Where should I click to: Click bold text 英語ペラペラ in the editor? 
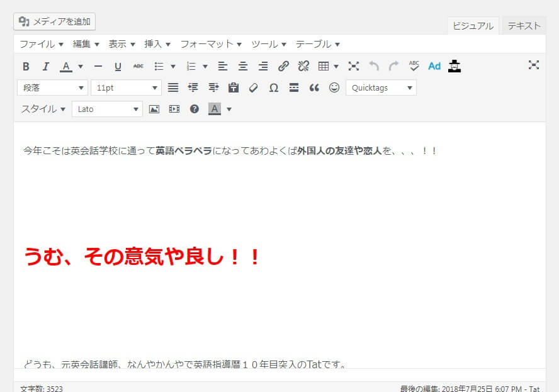tap(184, 151)
